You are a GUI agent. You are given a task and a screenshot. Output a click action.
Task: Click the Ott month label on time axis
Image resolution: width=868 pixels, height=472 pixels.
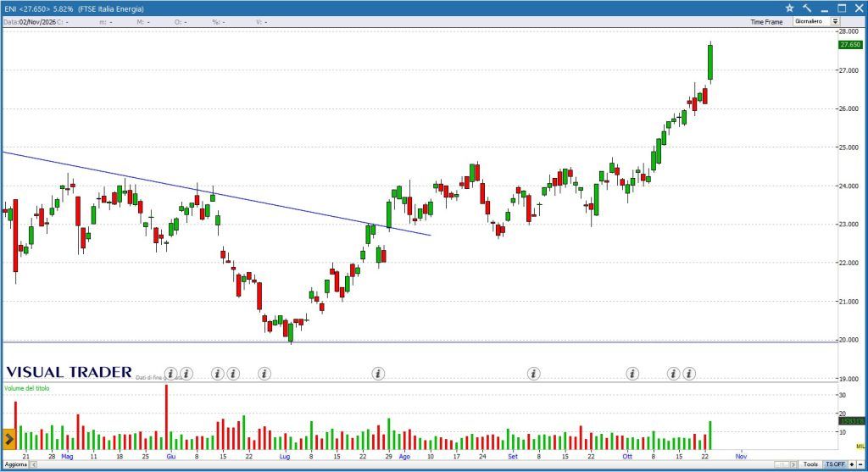pos(627,457)
